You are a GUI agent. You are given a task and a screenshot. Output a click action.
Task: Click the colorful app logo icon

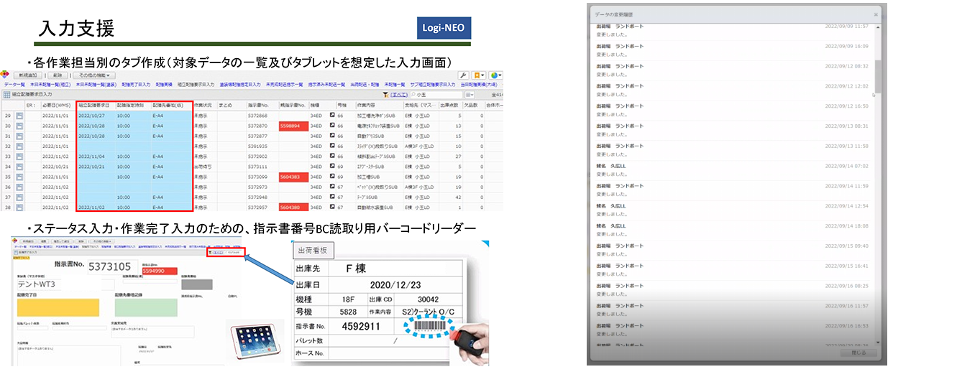point(5,75)
